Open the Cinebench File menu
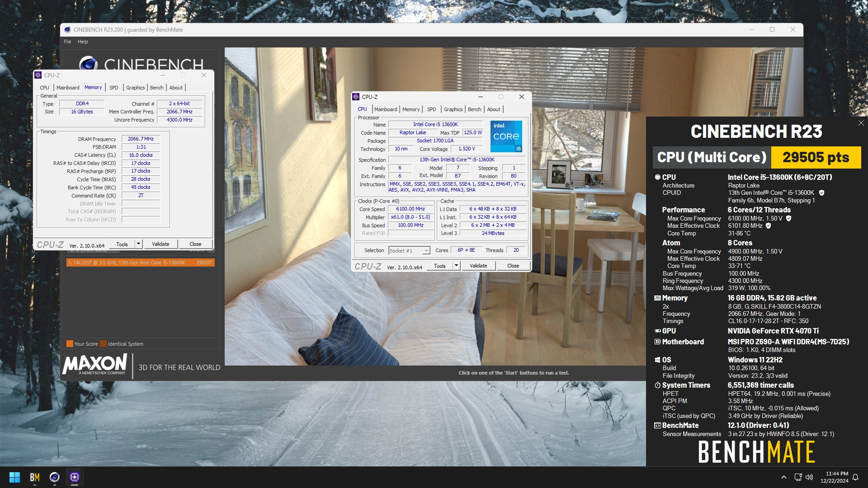This screenshot has height=488, width=868. coord(67,42)
